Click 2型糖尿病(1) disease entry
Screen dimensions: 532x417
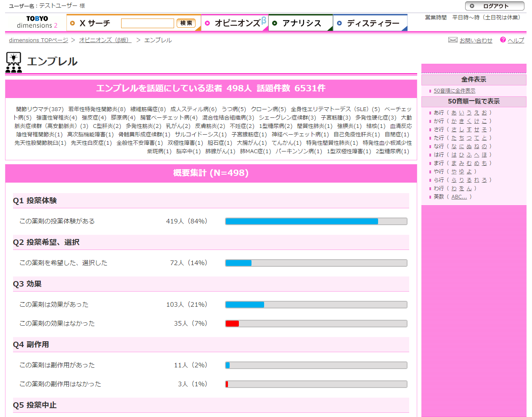[x=392, y=151]
